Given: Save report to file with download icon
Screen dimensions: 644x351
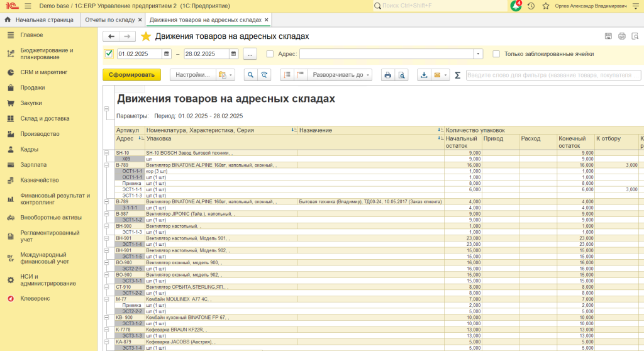Looking at the screenshot, I should [x=424, y=75].
